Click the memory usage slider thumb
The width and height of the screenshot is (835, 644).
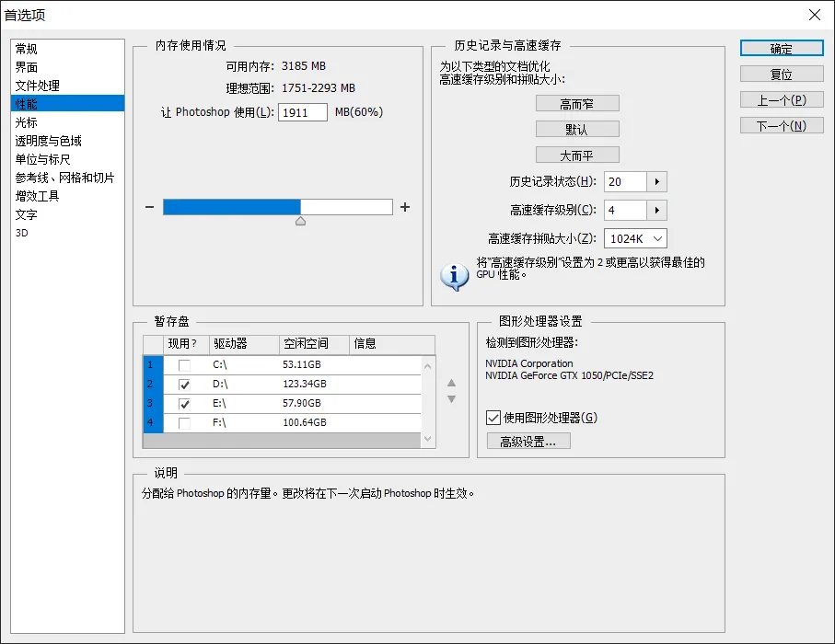coord(300,221)
